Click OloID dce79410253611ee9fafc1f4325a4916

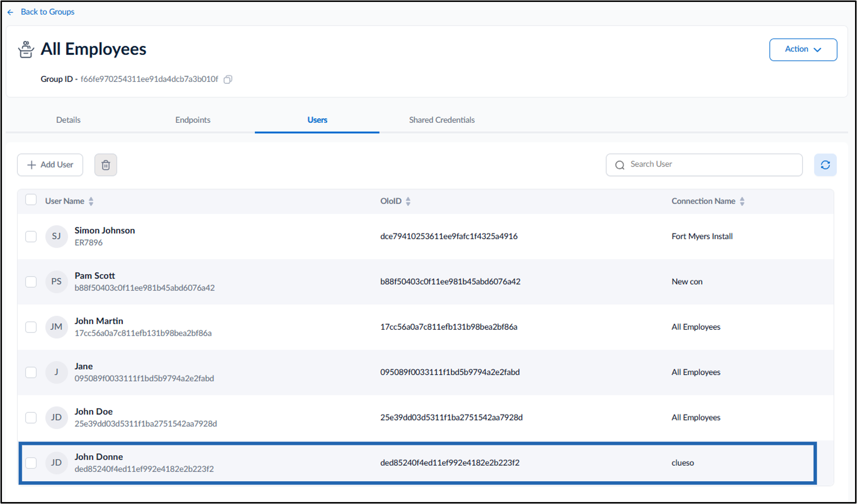(449, 236)
